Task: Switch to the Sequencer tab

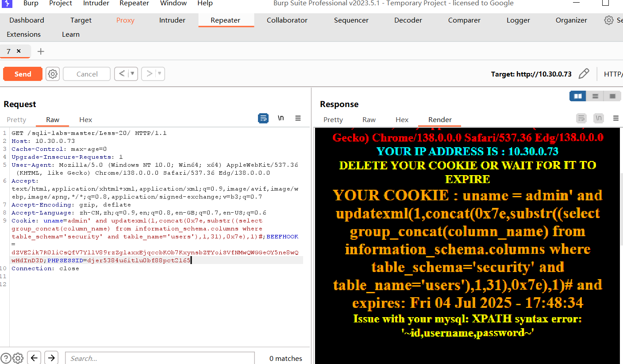Action: [x=351, y=20]
